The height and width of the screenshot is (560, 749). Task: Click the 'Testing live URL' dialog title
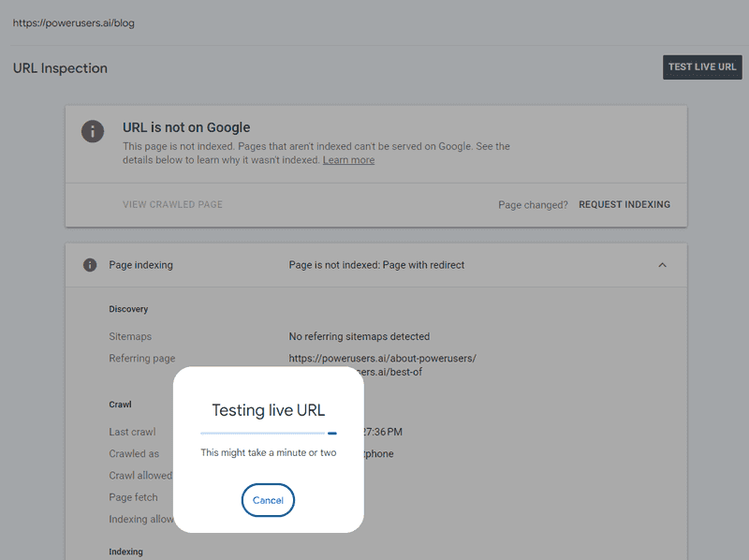269,410
